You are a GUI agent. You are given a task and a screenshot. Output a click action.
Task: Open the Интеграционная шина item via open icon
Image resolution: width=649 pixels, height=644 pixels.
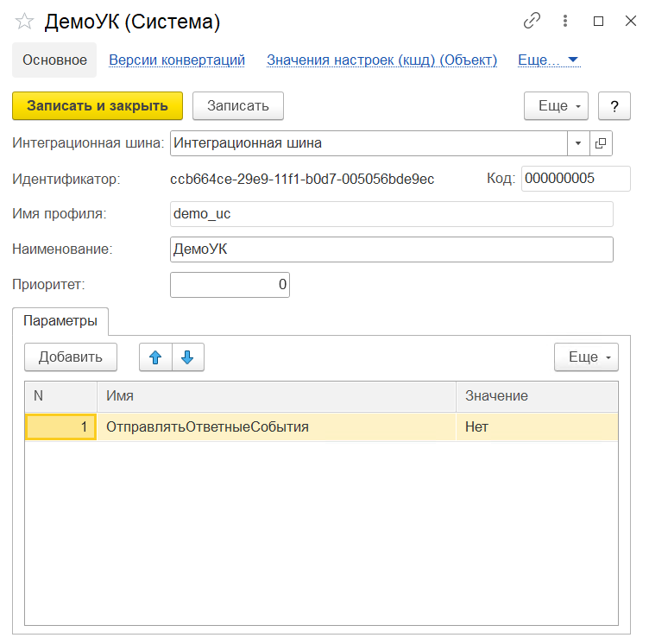601,143
